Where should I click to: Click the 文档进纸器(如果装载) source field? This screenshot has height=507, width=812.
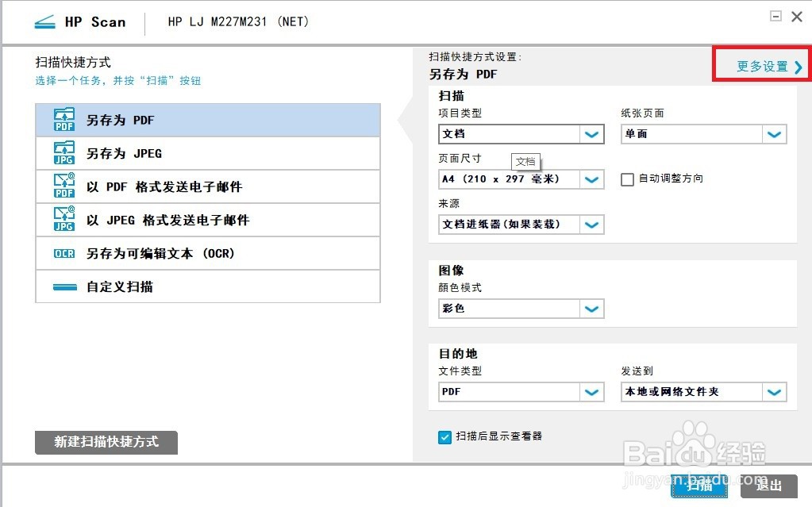tap(521, 225)
